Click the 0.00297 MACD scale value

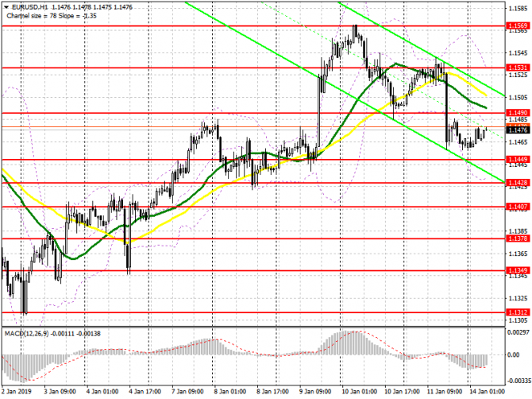(x=518, y=332)
